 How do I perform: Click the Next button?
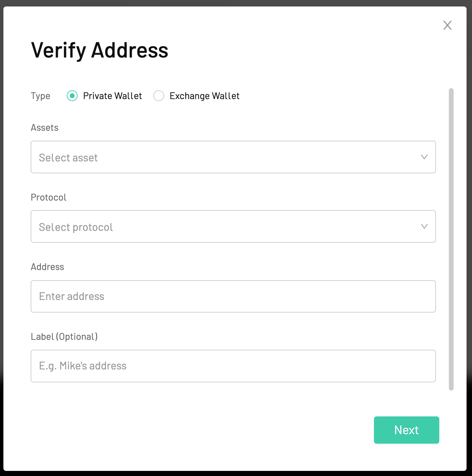(x=406, y=430)
